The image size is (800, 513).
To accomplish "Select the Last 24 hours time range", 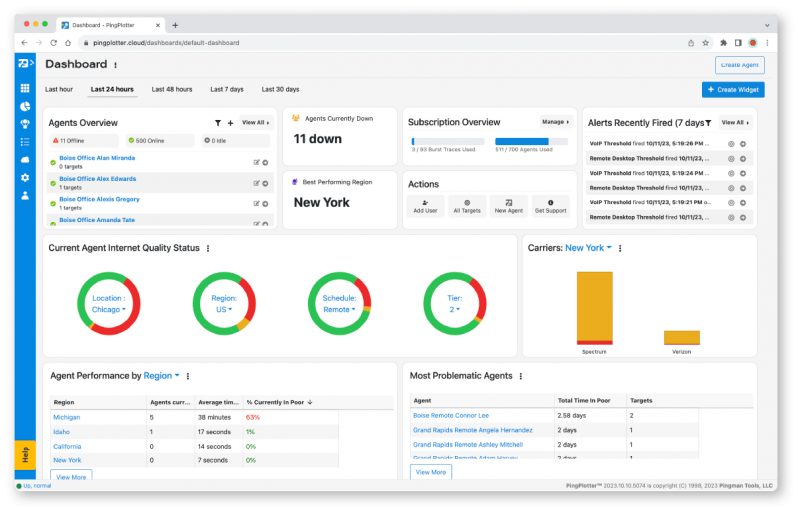I will (x=112, y=89).
